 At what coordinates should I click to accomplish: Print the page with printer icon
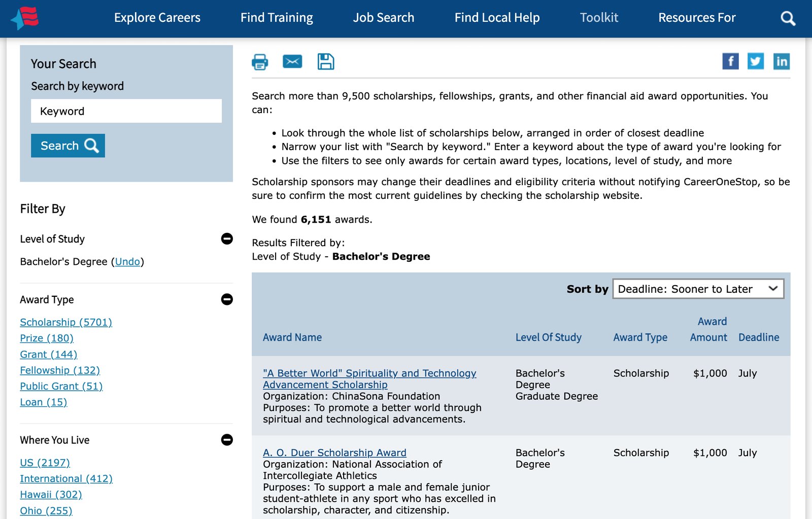tap(260, 62)
